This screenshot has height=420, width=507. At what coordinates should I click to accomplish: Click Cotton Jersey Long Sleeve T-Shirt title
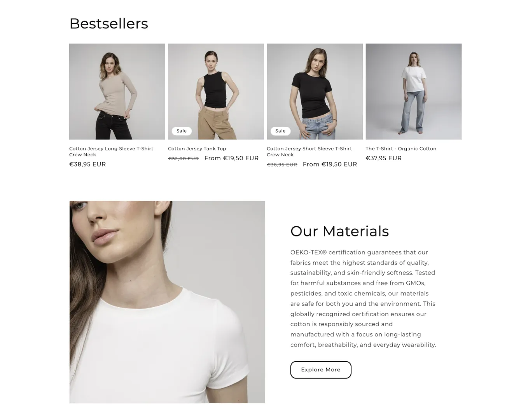111,152
